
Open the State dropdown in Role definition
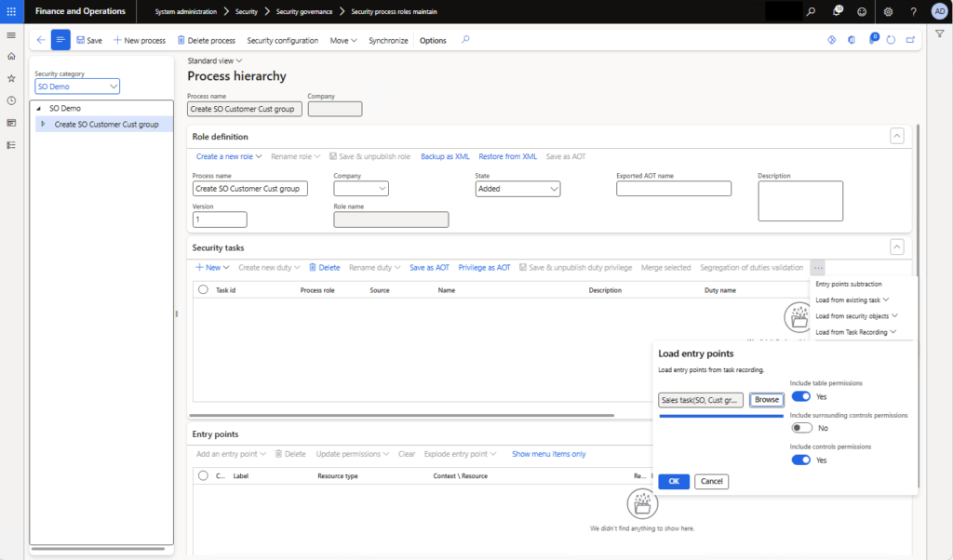coord(517,189)
